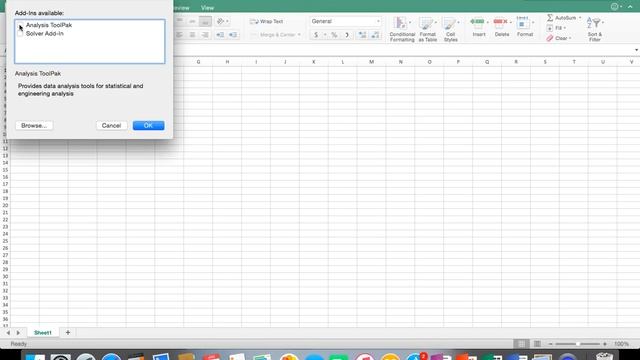Tick the Analysis ToolPak checkbox
Image resolution: width=640 pixels, height=360 pixels.
(20, 26)
